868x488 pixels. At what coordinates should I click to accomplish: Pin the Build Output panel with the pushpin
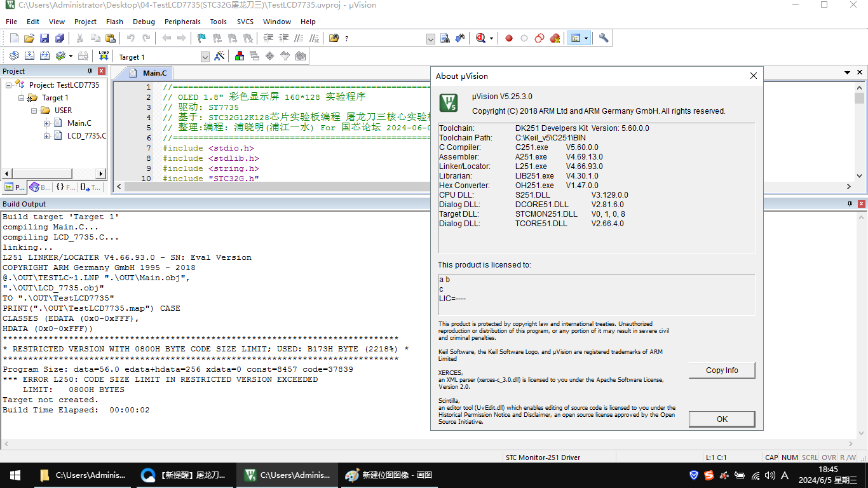(850, 204)
